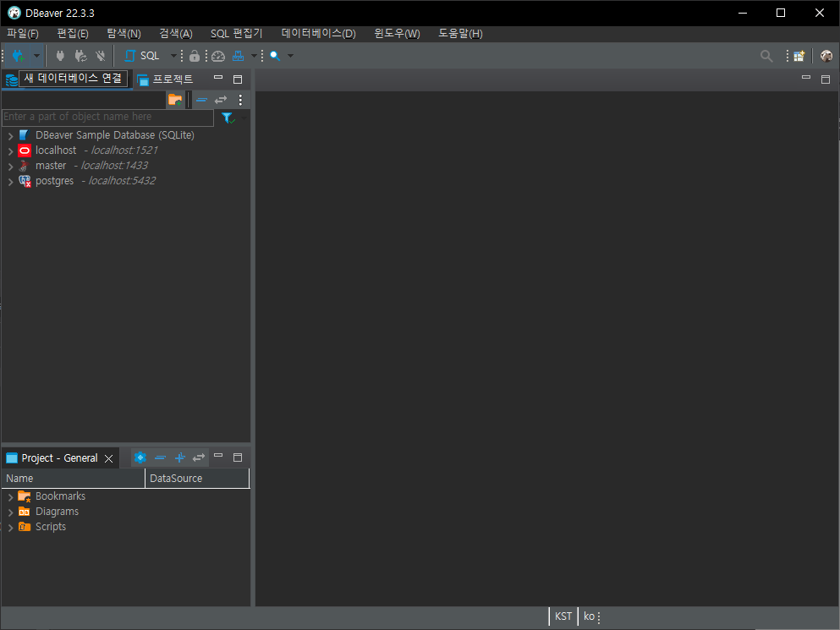The image size is (840, 630).
Task: Select localhost connection on port 1521
Action: [x=96, y=151]
